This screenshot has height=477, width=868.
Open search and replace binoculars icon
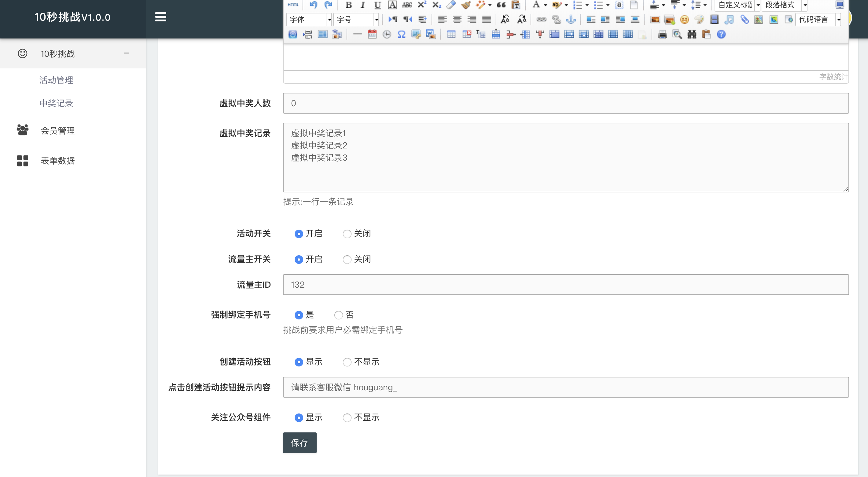[x=692, y=34]
